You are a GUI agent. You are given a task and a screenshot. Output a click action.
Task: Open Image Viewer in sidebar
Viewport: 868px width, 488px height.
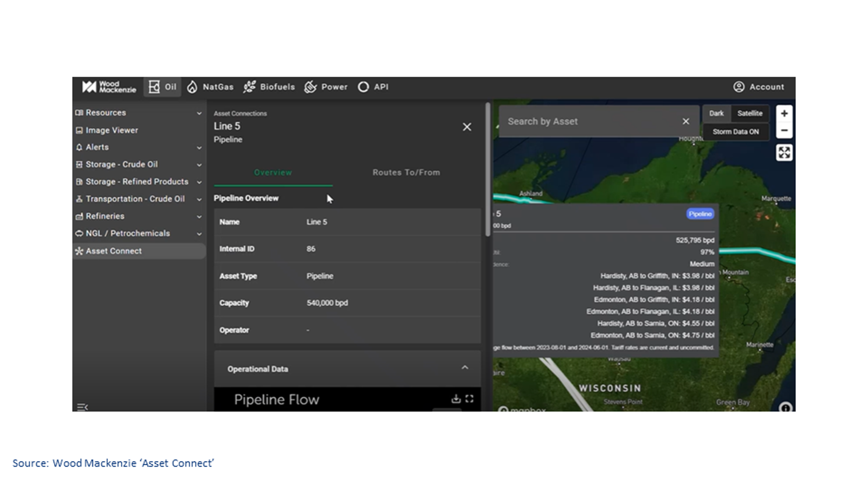click(112, 130)
